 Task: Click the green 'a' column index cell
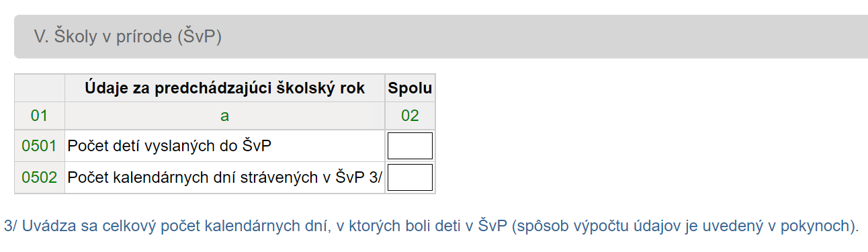pos(225,116)
